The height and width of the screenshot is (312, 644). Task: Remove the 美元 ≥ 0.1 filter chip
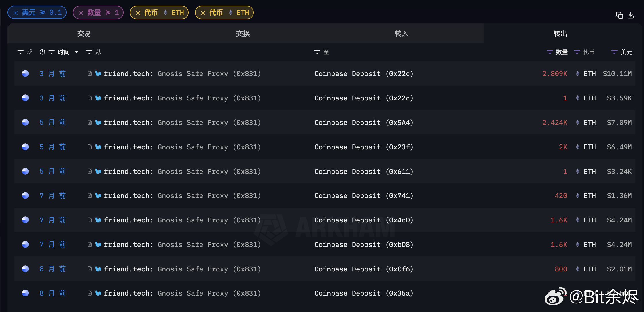(x=16, y=13)
